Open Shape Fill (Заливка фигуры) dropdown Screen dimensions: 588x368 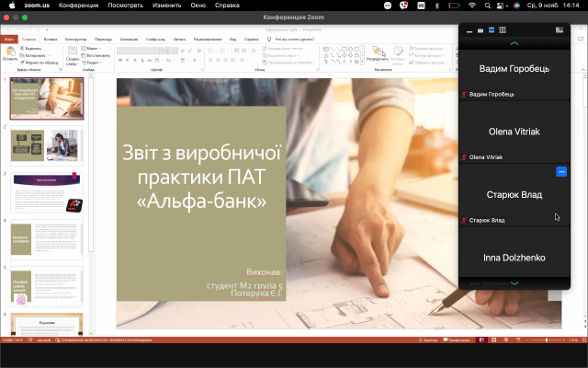[426, 48]
